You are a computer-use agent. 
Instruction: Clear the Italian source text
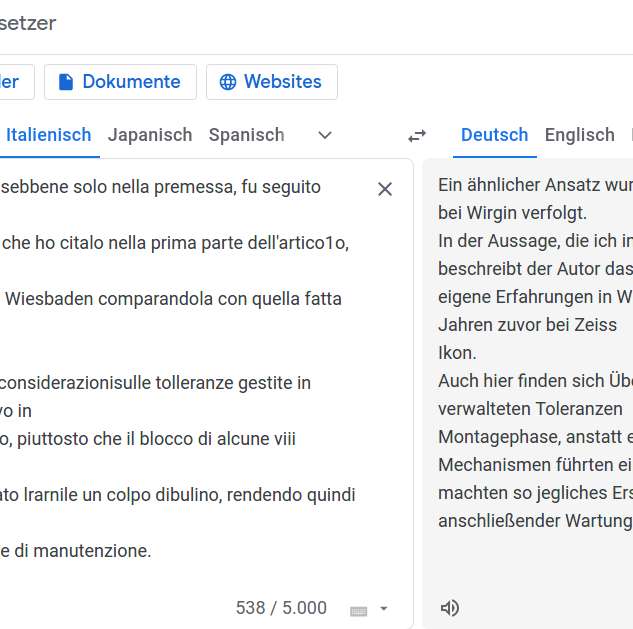point(385,189)
